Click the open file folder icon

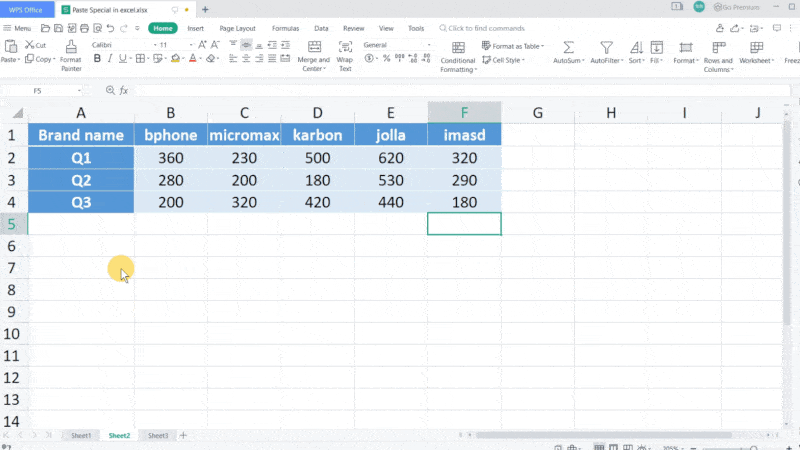coord(45,28)
